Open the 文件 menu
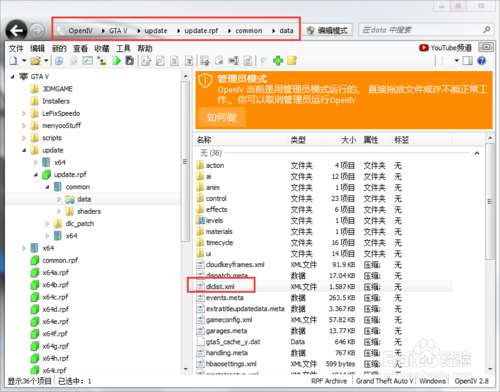This screenshot has height=392, width=500. coord(16,48)
